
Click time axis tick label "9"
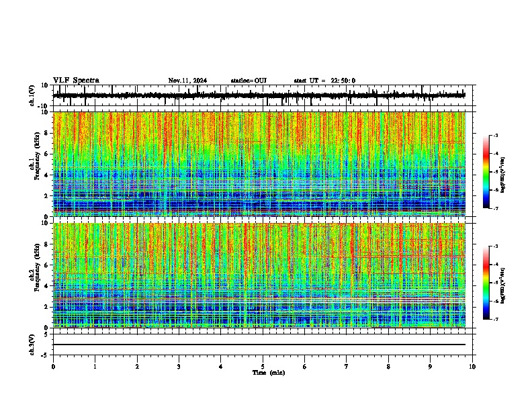click(x=430, y=367)
